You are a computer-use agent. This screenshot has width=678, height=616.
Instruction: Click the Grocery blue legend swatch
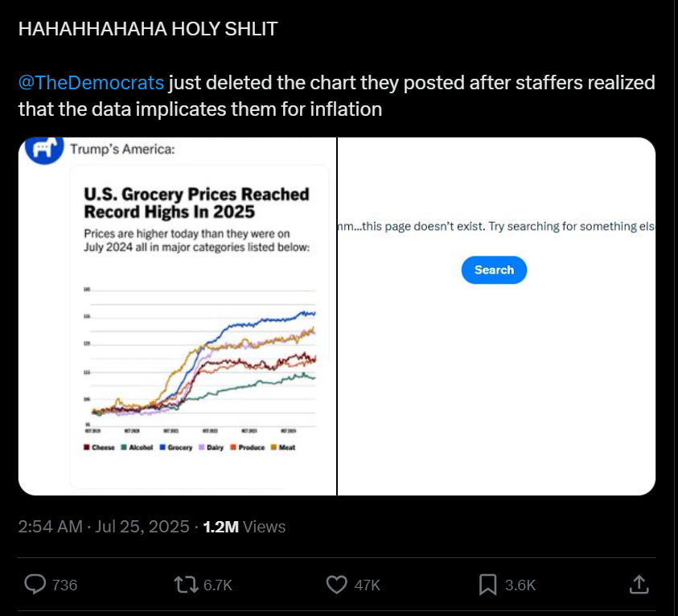pos(162,447)
